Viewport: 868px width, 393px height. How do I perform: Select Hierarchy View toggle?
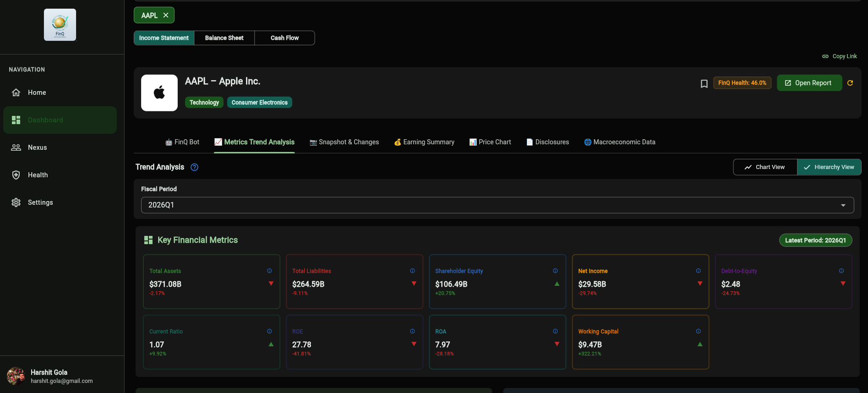point(829,167)
